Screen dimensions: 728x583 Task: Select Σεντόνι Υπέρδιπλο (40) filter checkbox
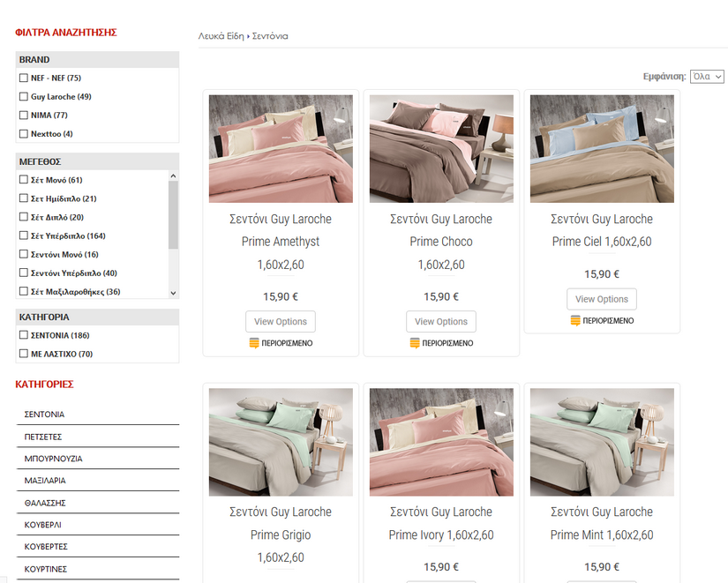(24, 273)
